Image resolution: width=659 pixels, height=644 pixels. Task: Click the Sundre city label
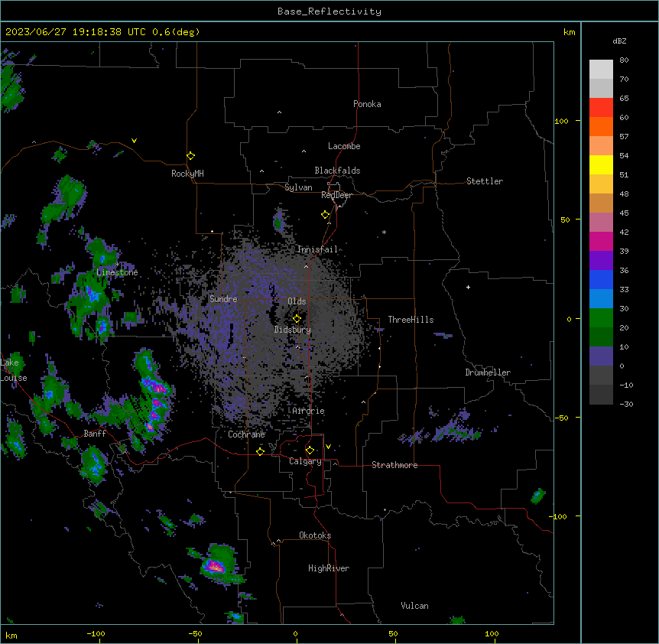223,299
